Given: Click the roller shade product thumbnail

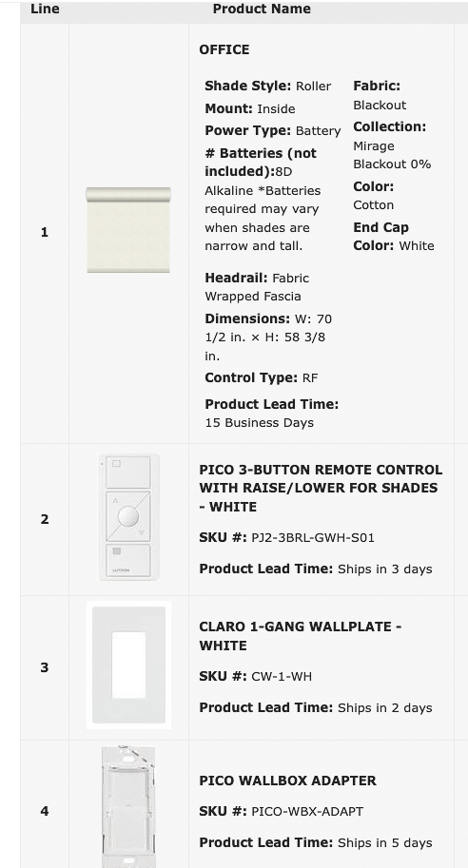Looking at the screenshot, I should pos(128,230).
